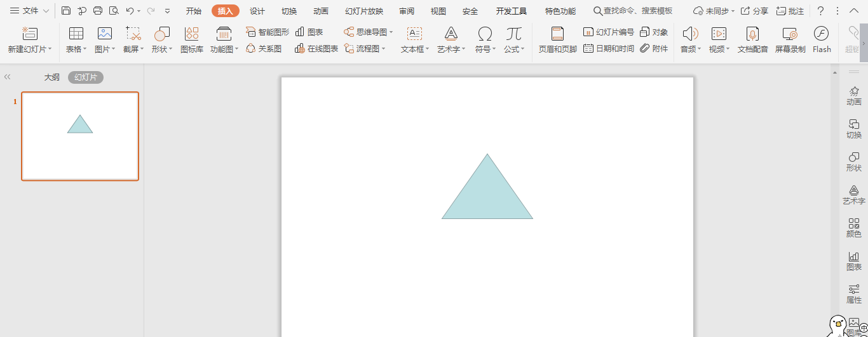The height and width of the screenshot is (337, 868).
Task: Click the save icon in quick toolbar
Action: 66,11
